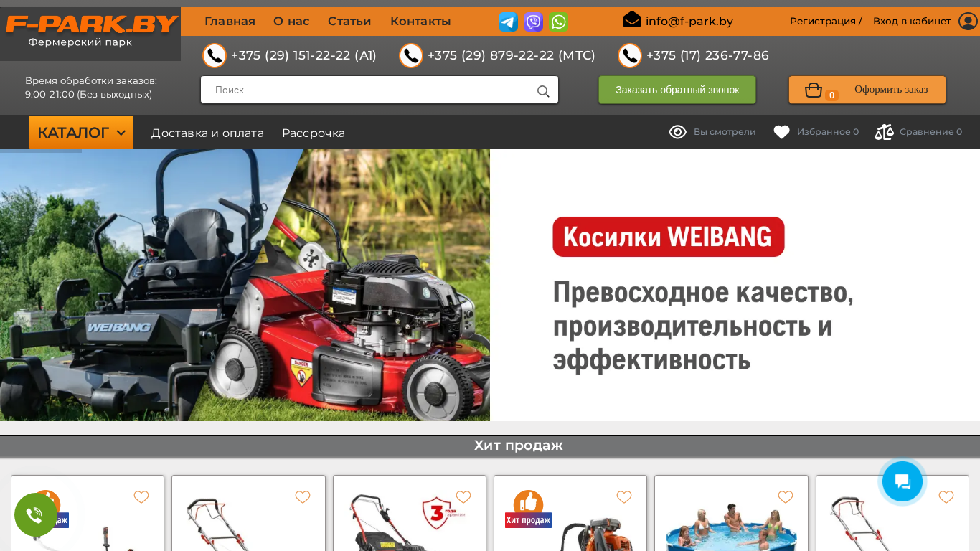
Task: Click phone icon next to 236-77-86 number
Action: (630, 55)
